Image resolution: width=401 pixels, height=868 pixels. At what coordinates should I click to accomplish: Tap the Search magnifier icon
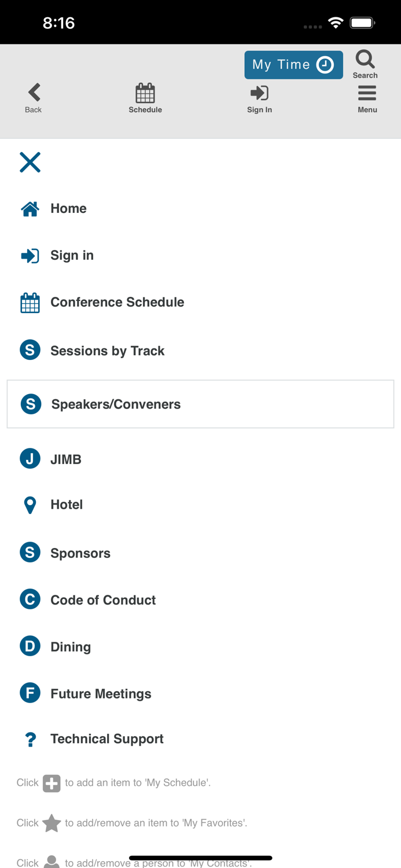pos(365,60)
